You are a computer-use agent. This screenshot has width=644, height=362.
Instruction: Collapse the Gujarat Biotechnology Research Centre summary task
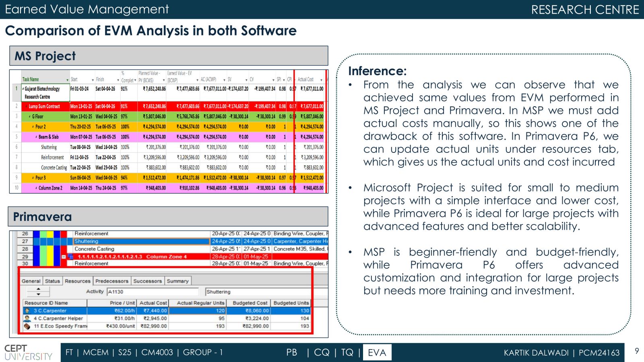coord(23,89)
